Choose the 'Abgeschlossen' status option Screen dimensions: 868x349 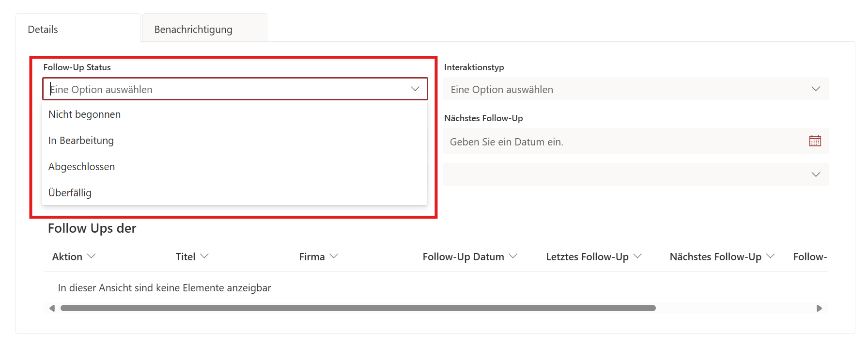coord(82,167)
